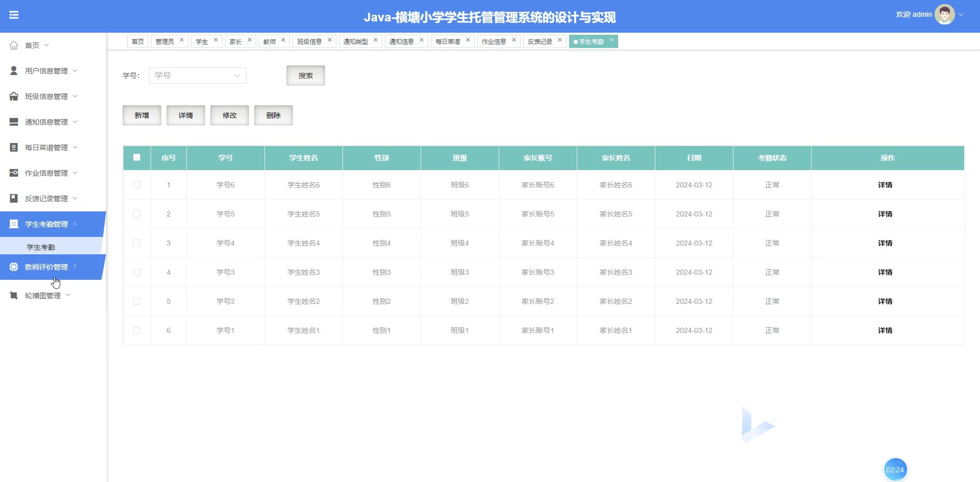Image resolution: width=980 pixels, height=482 pixels.
Task: Click the class information management icon
Action: pyautogui.click(x=14, y=97)
